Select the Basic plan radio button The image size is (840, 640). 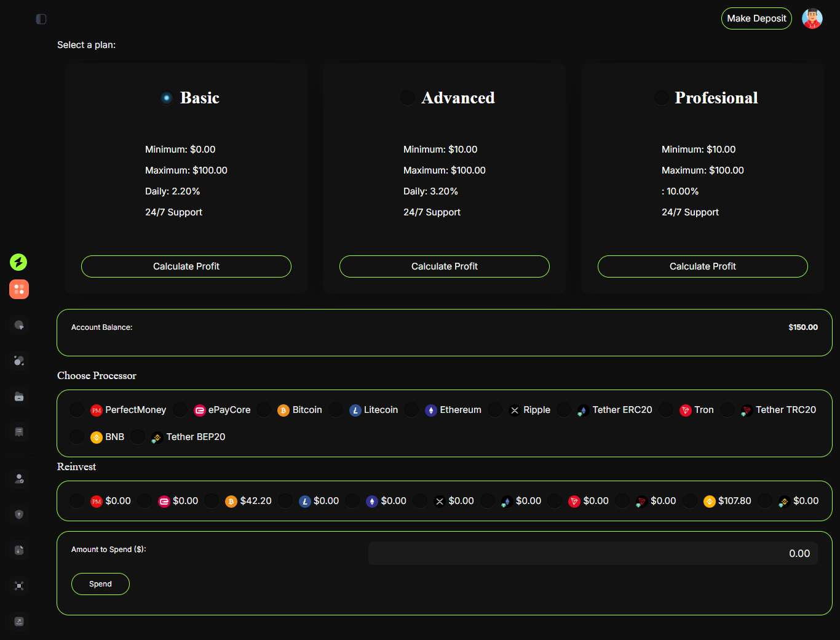tap(167, 98)
